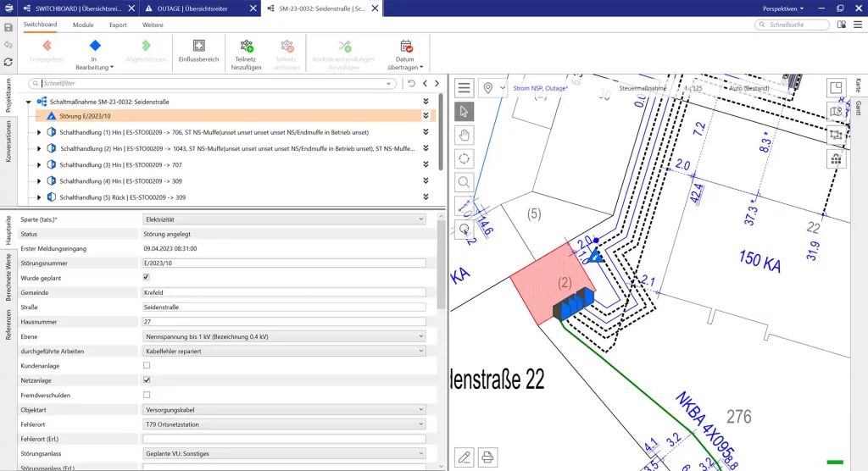Select the arrow pointer tool on map

click(x=464, y=112)
